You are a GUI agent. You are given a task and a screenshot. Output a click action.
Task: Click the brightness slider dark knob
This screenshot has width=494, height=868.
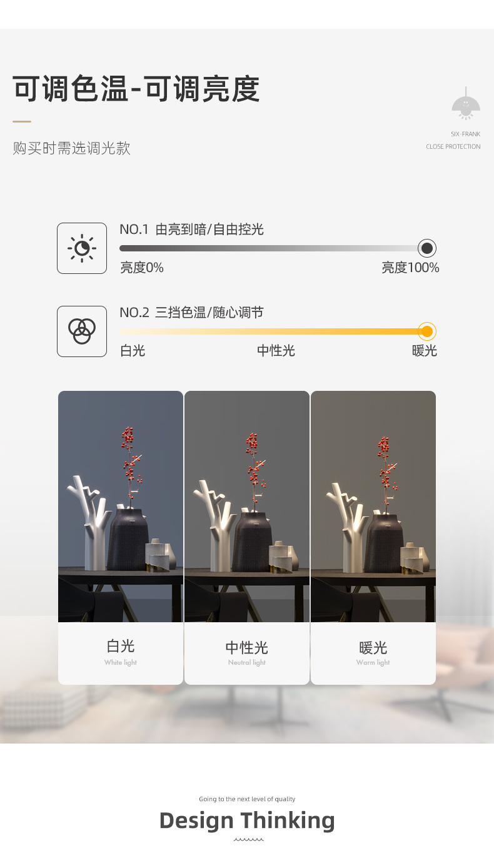[427, 248]
